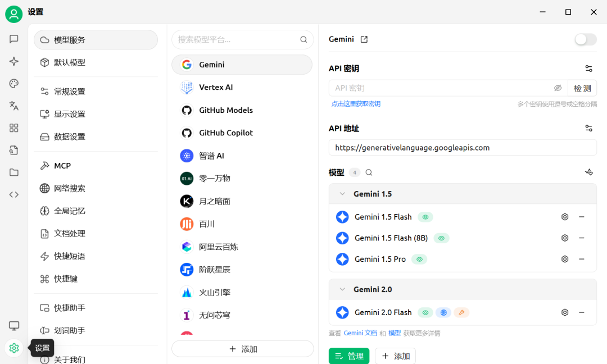Image resolution: width=607 pixels, height=364 pixels.
Task: Open 划词助手 settings section
Action: 96,330
